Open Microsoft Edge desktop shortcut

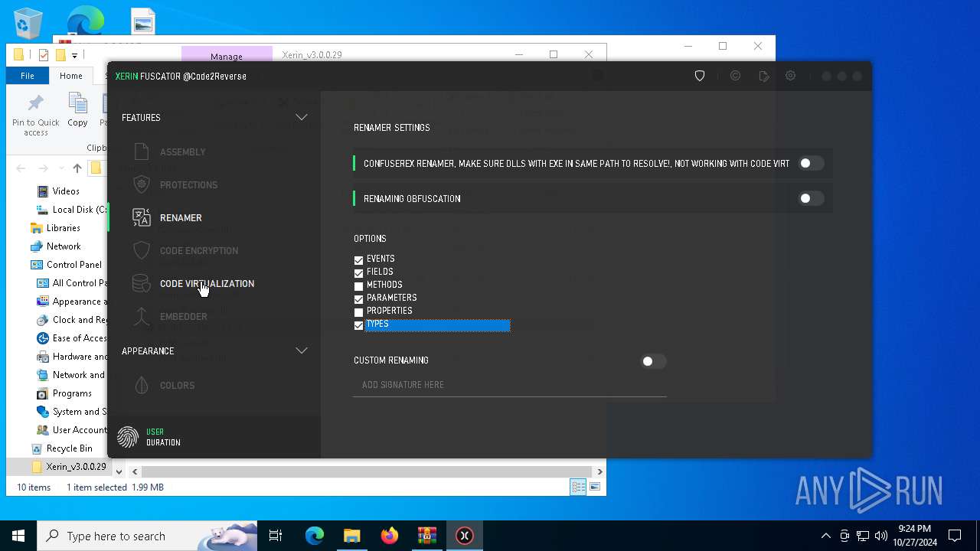[86, 21]
